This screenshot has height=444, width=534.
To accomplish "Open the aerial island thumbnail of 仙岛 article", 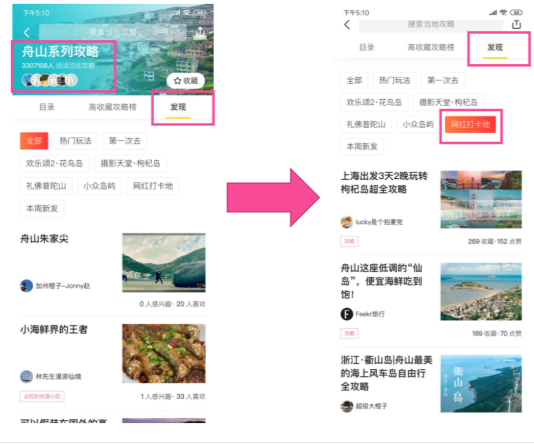I will point(481,291).
